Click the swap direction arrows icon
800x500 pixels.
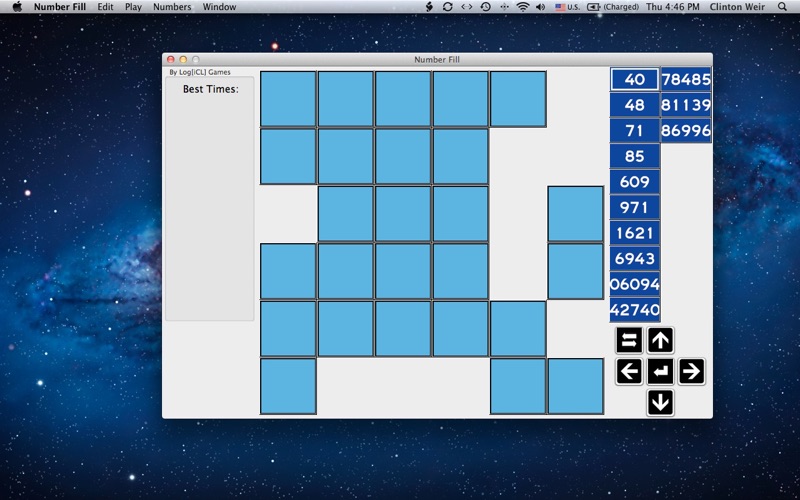[x=629, y=340]
